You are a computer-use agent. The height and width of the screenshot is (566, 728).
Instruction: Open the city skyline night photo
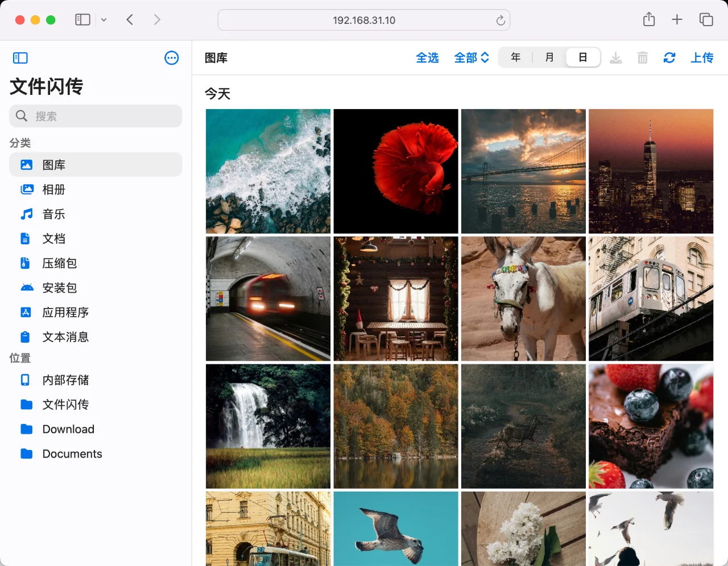tap(651, 172)
